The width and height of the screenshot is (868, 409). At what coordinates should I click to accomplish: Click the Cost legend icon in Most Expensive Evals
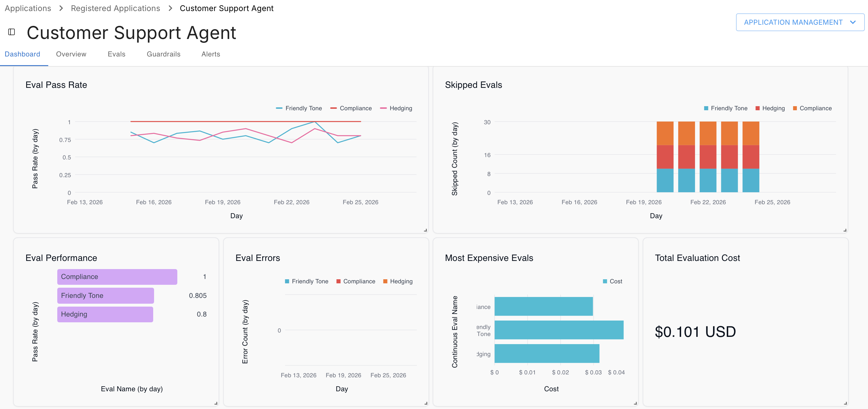point(605,281)
